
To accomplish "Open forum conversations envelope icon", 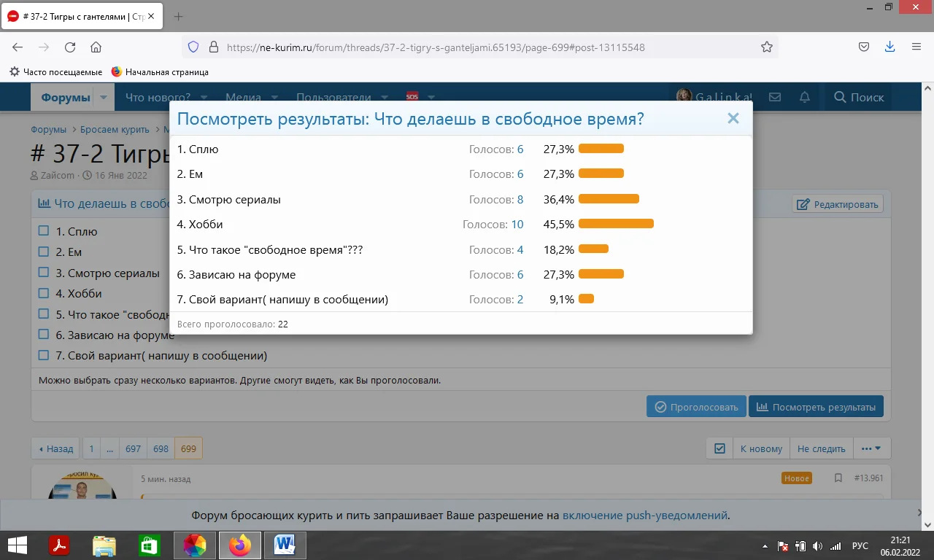I will coord(775,97).
